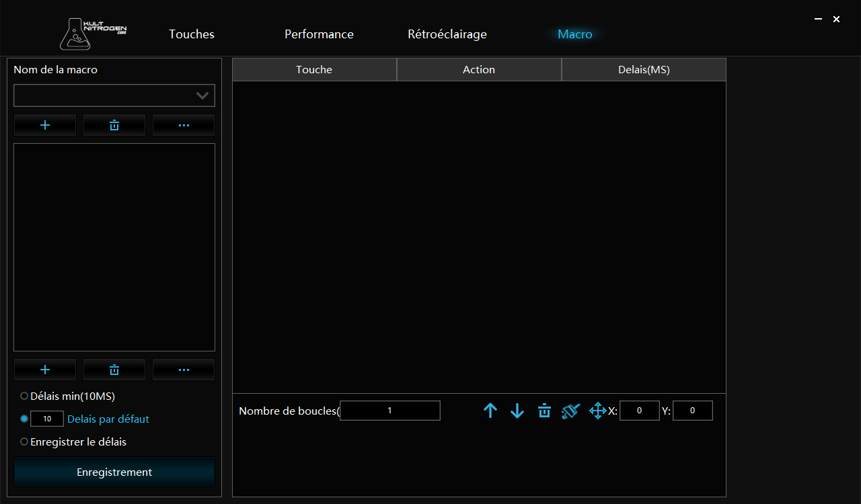Move selected macro step up with up arrow
Viewport: 861px width, 504px height.
490,411
